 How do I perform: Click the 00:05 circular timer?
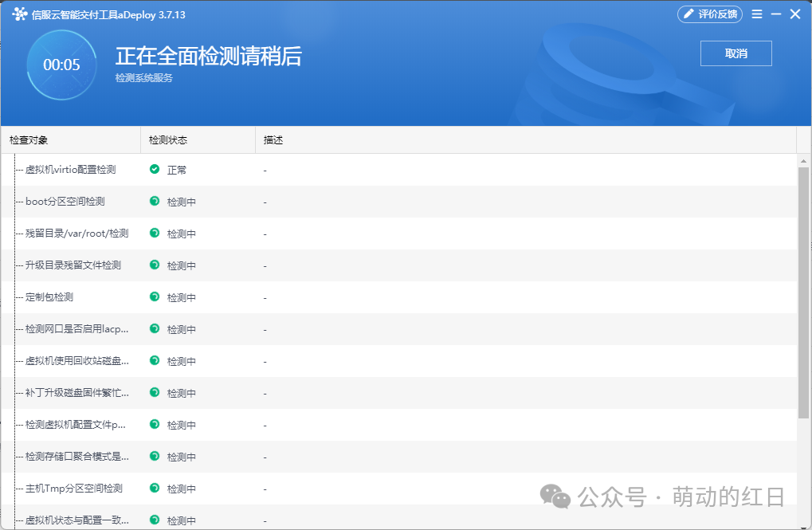pos(61,65)
